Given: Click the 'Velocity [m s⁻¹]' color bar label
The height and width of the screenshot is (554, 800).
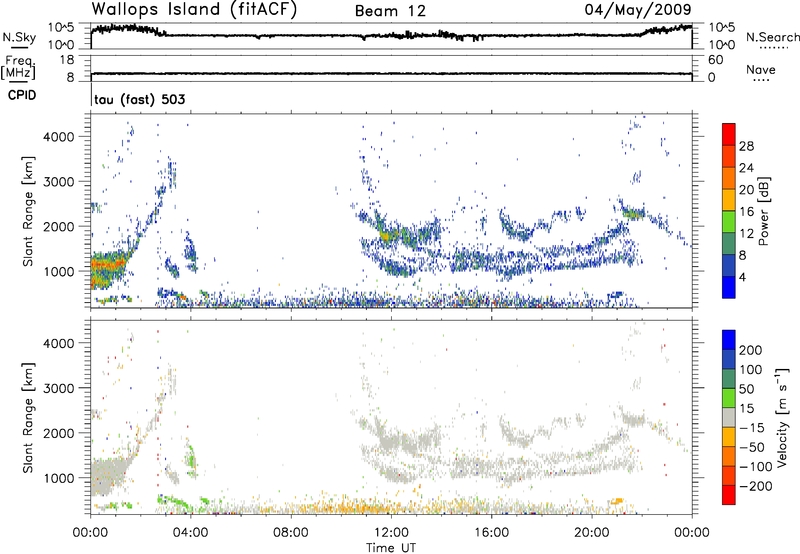Looking at the screenshot, I should click(x=782, y=417).
